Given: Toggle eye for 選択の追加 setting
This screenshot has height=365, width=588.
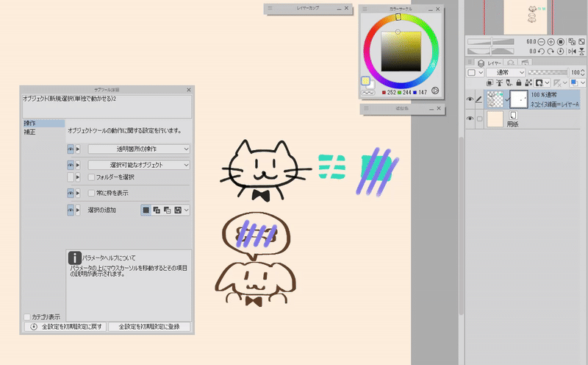Looking at the screenshot, I should 71,210.
